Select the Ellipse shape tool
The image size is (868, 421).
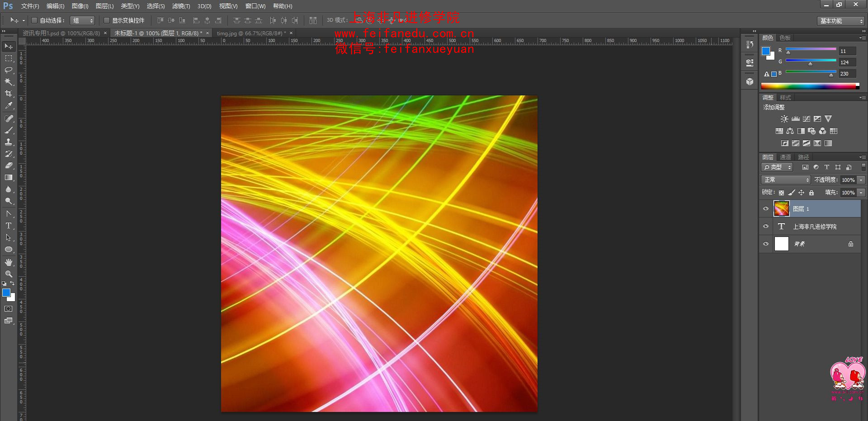tap(9, 249)
